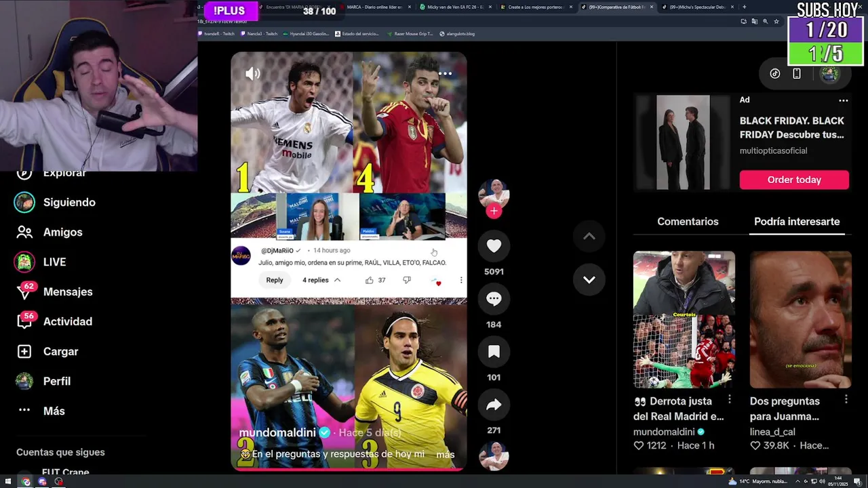The height and width of the screenshot is (488, 868).
Task: Open the Razer Mouse Grip bookmark
Action: tap(409, 34)
